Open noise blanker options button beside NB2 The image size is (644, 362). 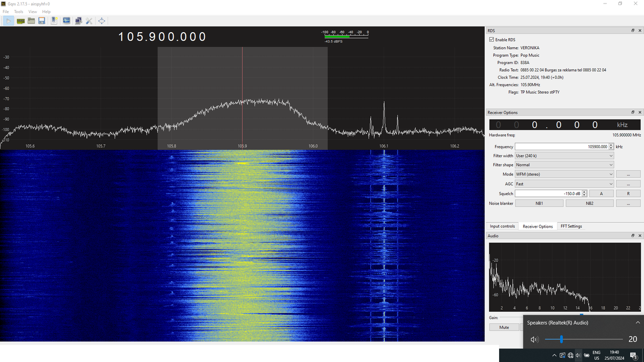coord(628,203)
